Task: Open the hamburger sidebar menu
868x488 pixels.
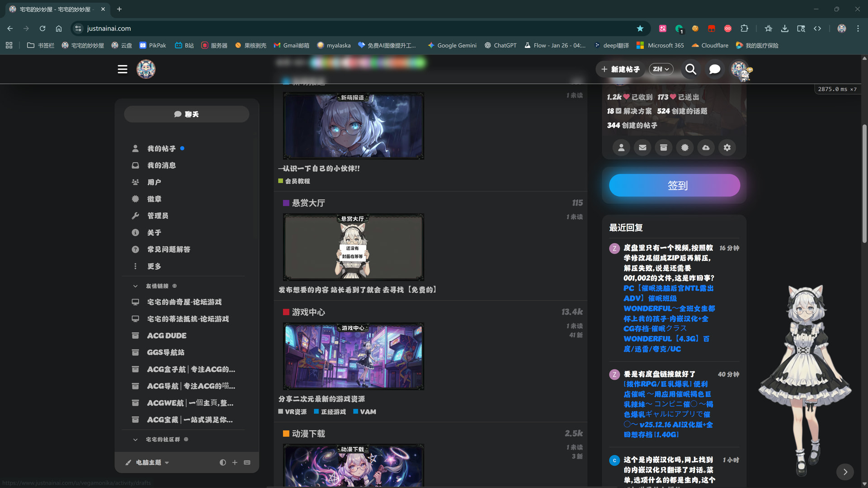Action: click(122, 69)
